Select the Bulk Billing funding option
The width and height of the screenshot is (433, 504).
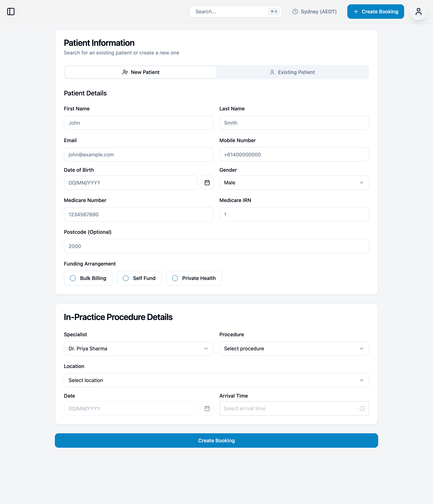[88, 278]
